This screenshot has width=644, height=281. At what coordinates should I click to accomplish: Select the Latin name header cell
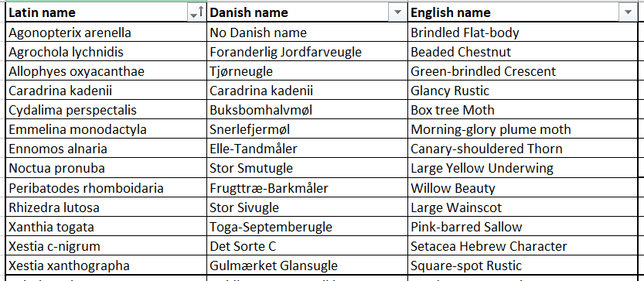click(x=107, y=12)
